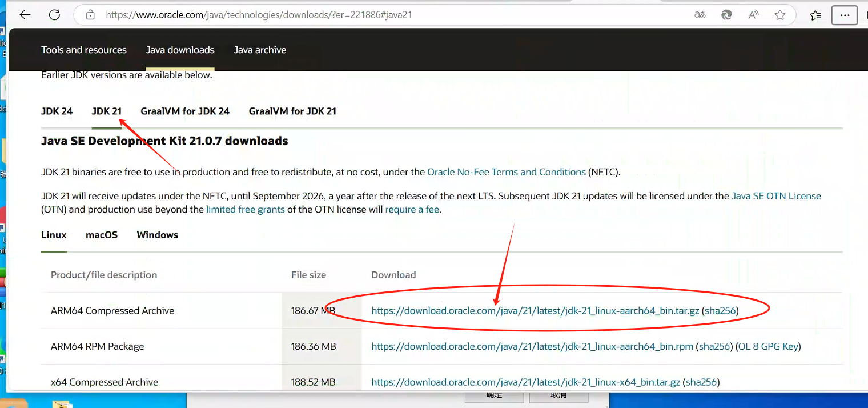Open GraalVM for JDK 24 tab

coord(185,111)
